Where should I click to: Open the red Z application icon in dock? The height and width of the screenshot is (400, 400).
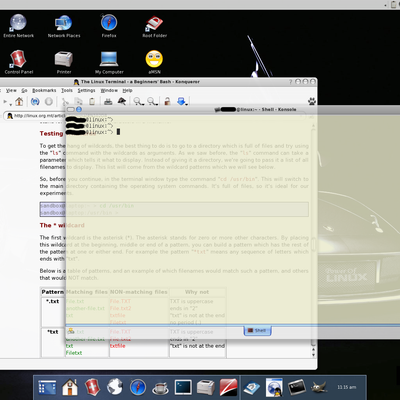228,388
